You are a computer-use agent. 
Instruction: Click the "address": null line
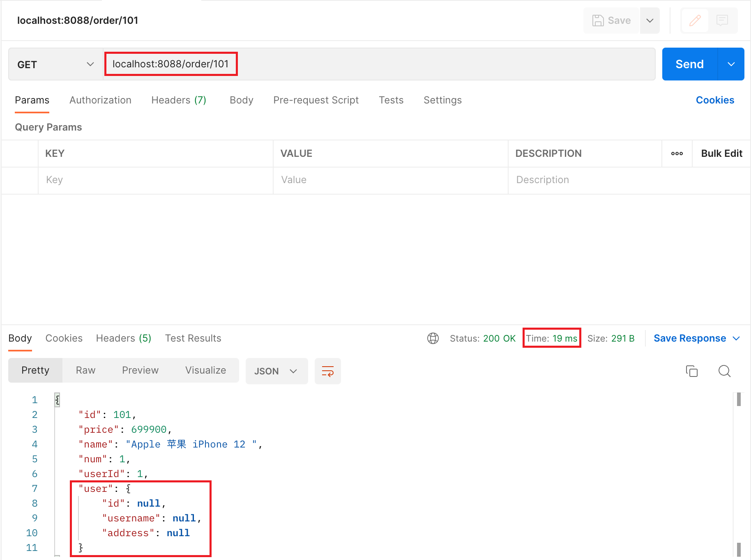point(146,533)
